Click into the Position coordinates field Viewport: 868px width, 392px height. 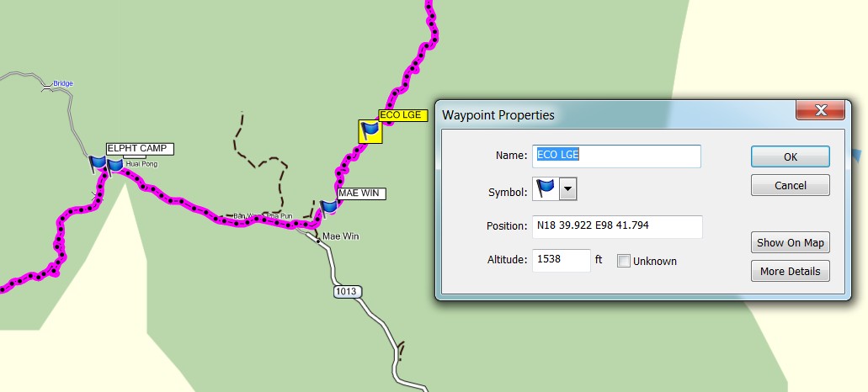click(616, 226)
